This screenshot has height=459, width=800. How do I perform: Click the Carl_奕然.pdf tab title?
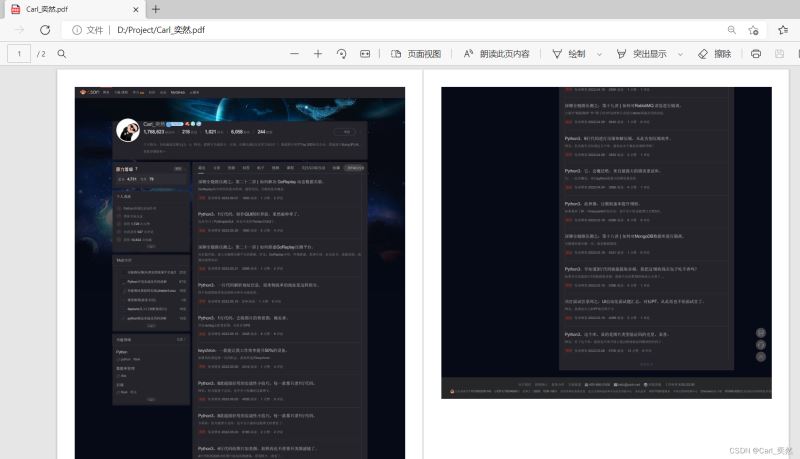tap(47, 9)
